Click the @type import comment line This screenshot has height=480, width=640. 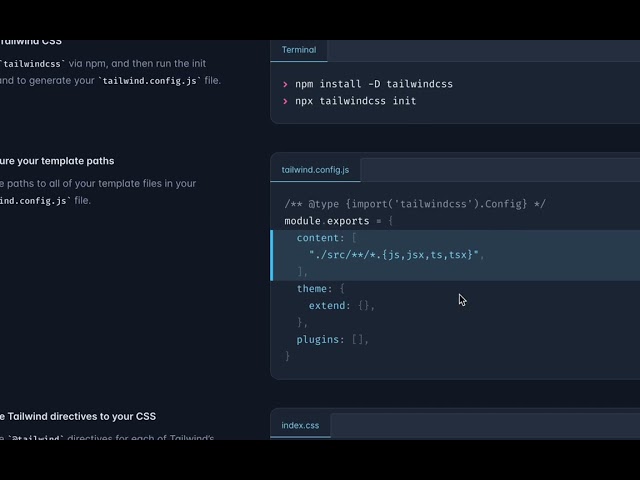pyautogui.click(x=415, y=204)
